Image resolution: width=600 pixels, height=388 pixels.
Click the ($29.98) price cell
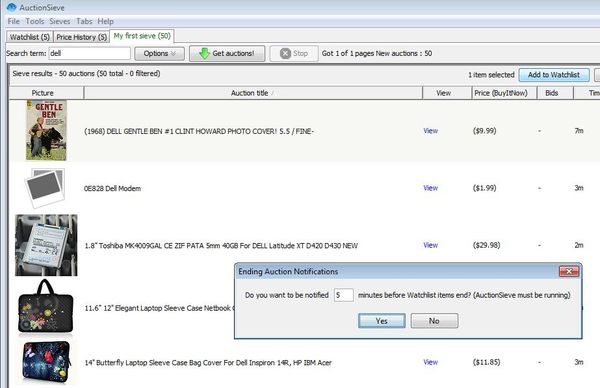(x=486, y=245)
